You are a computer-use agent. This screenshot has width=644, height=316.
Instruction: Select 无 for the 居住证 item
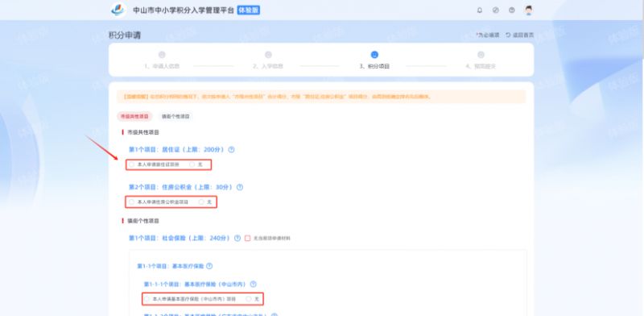click(x=192, y=164)
